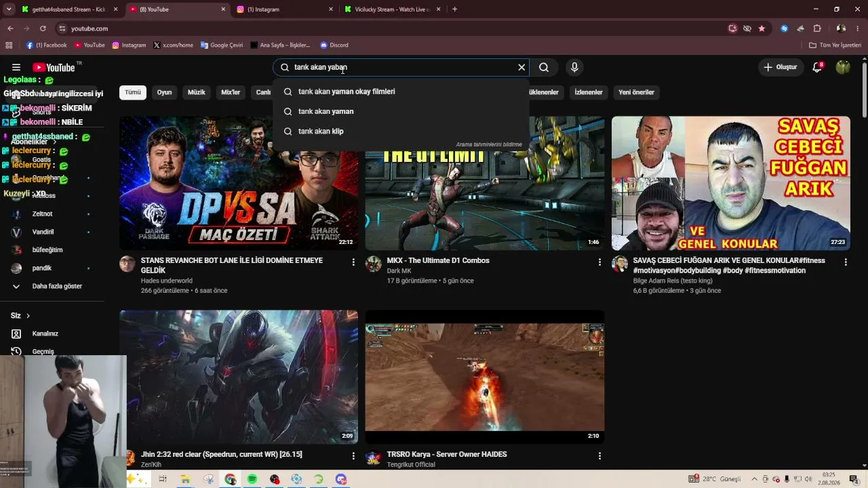
Task: Choose suggestion "tarık akan klip"
Action: pyautogui.click(x=401, y=131)
